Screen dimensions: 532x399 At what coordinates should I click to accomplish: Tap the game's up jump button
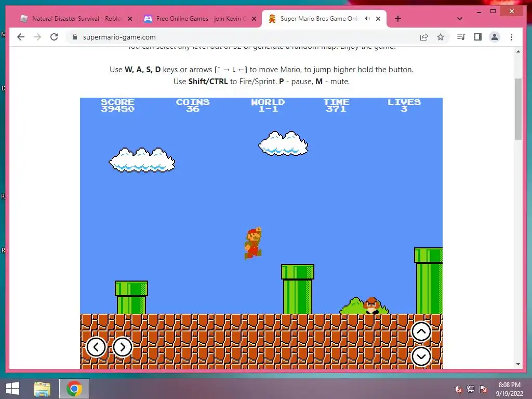421,331
